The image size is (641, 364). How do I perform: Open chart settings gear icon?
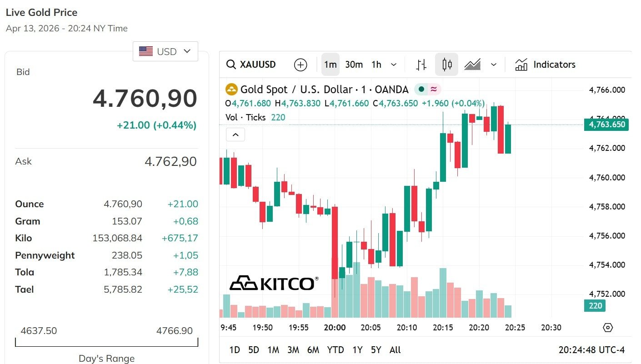coord(608,328)
